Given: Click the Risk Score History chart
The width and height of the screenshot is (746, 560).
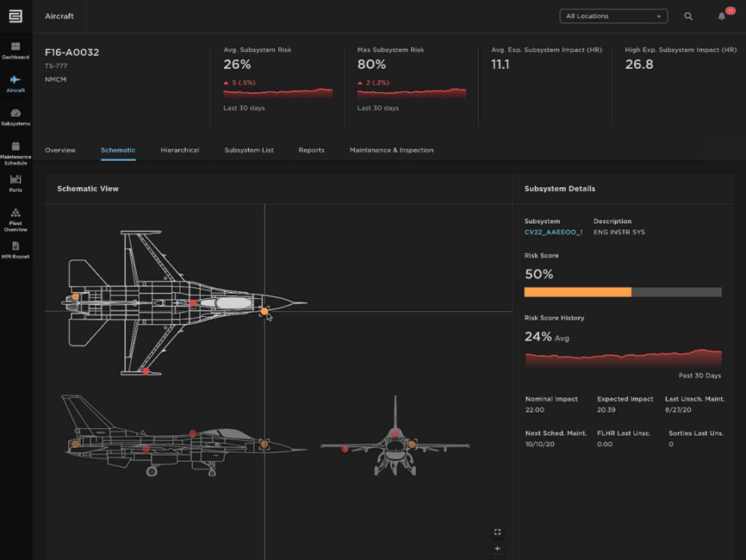Looking at the screenshot, I should 623,358.
